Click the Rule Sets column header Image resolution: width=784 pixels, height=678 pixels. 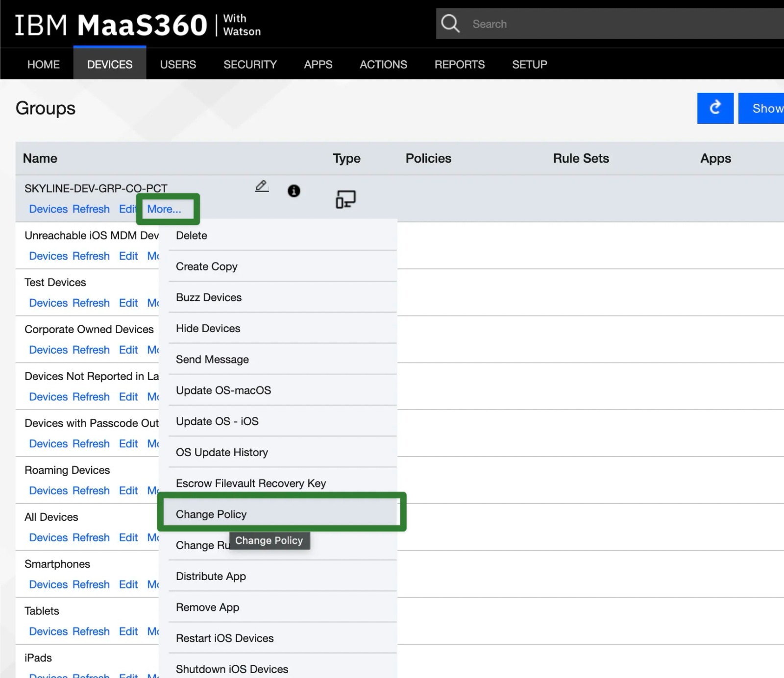(581, 158)
